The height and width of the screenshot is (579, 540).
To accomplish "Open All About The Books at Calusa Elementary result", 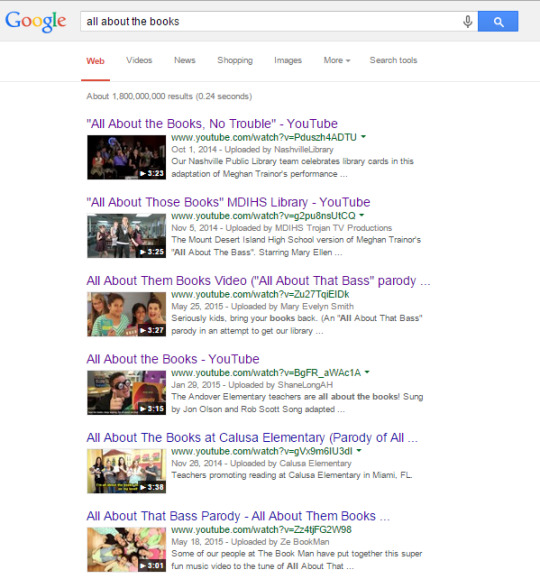I will 252,438.
